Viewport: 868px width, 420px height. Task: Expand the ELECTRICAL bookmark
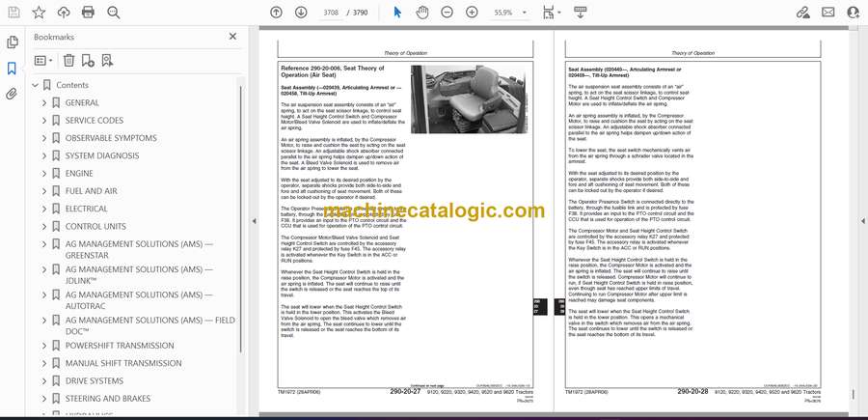tap(44, 209)
